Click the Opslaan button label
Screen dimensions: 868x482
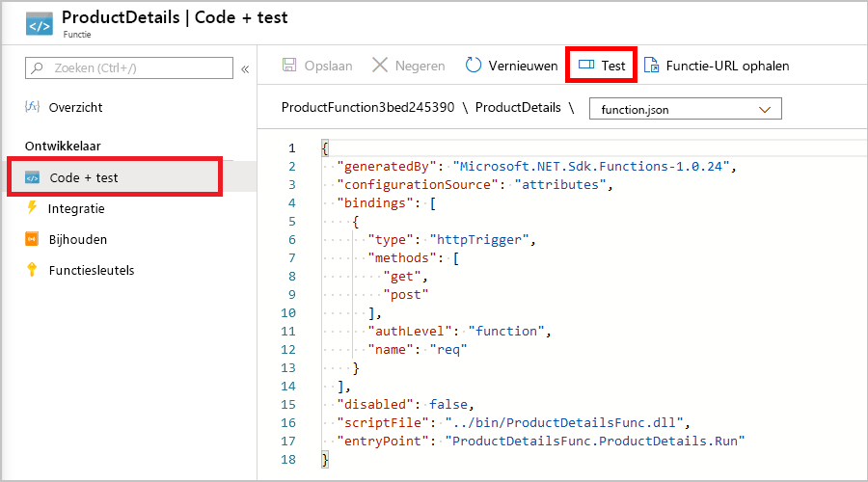point(328,66)
